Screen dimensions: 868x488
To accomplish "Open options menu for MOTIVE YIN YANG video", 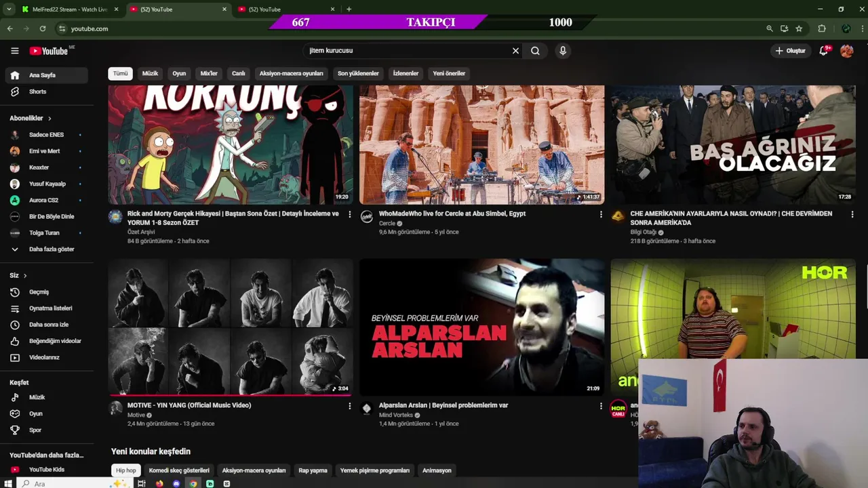I will click(x=350, y=406).
